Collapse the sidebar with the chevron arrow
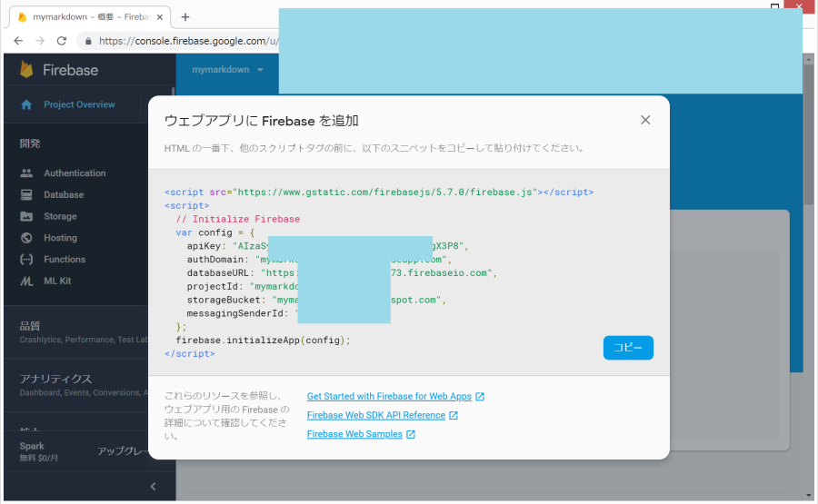 pos(153,487)
